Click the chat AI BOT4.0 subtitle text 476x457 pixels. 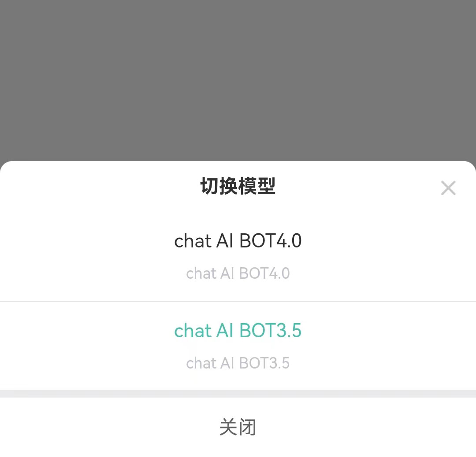coord(238,273)
